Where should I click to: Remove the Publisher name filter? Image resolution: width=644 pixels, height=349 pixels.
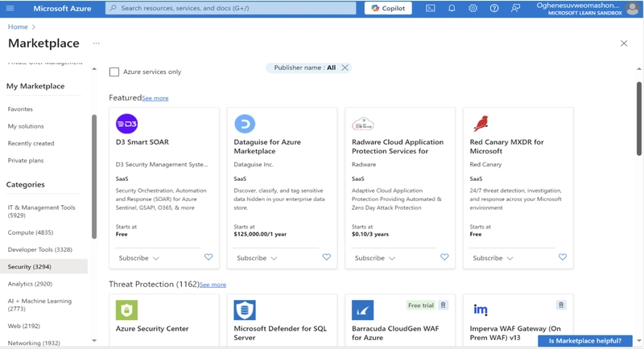345,68
